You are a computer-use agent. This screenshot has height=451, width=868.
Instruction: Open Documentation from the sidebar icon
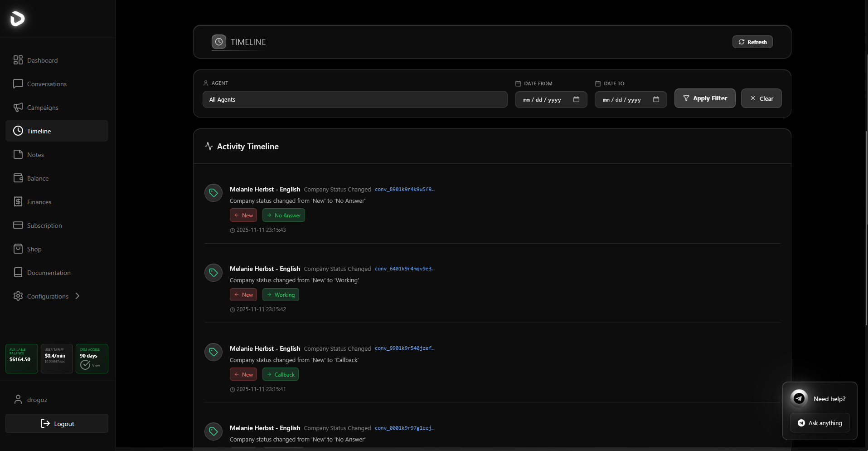[18, 272]
